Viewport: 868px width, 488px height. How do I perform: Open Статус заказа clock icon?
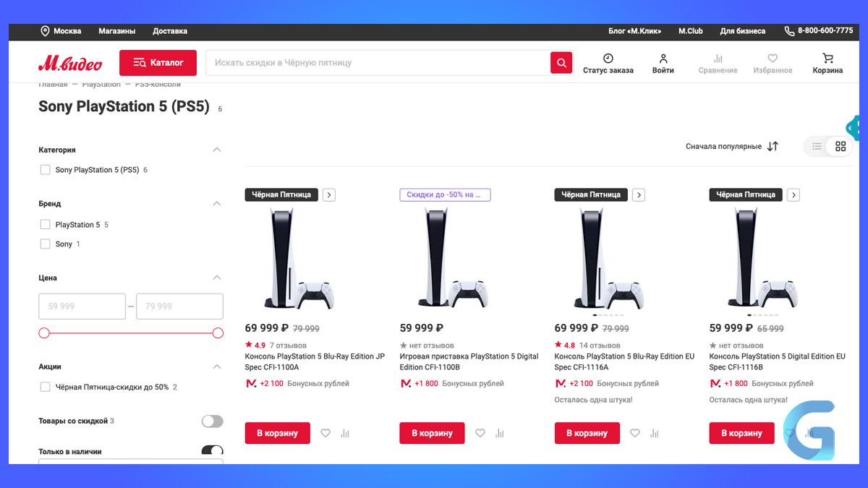[x=608, y=59]
